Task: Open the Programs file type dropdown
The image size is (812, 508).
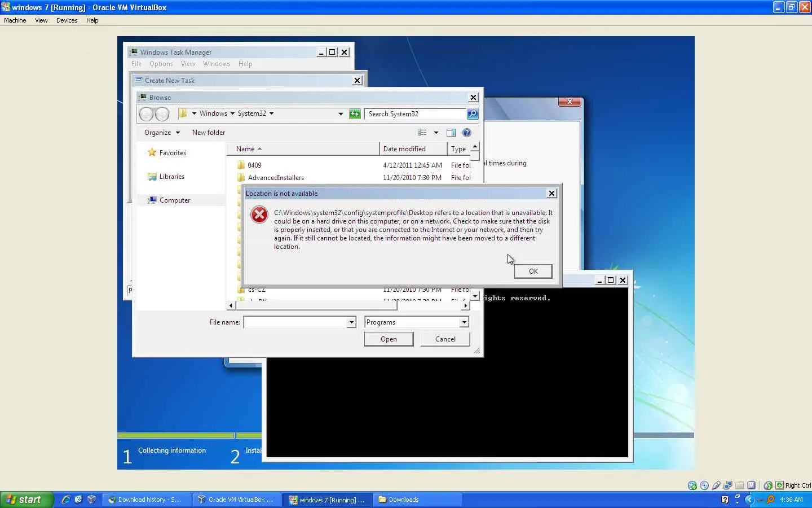Action: (x=464, y=322)
